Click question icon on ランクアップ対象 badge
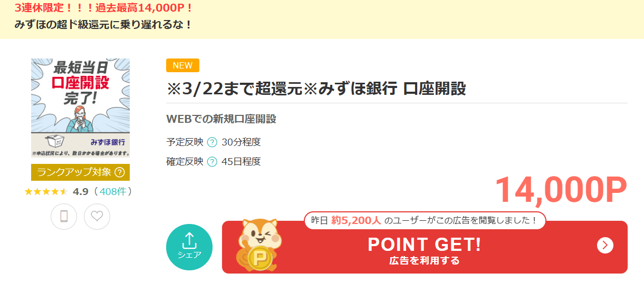Viewport: 644px width, 283px height. click(x=120, y=172)
